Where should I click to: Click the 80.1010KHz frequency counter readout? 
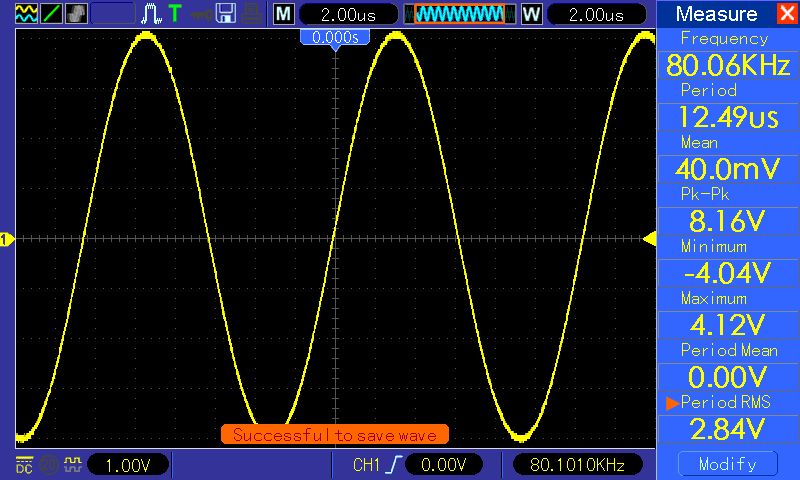[x=577, y=465]
